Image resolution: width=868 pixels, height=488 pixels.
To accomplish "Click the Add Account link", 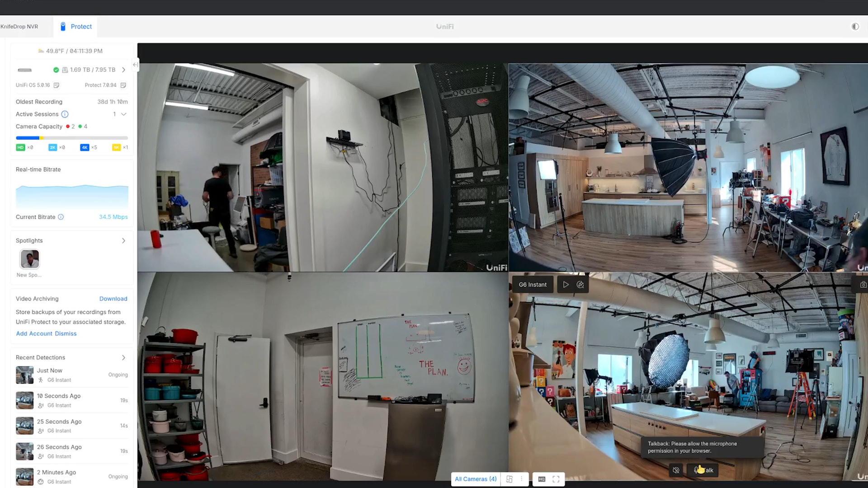I will click(x=34, y=333).
